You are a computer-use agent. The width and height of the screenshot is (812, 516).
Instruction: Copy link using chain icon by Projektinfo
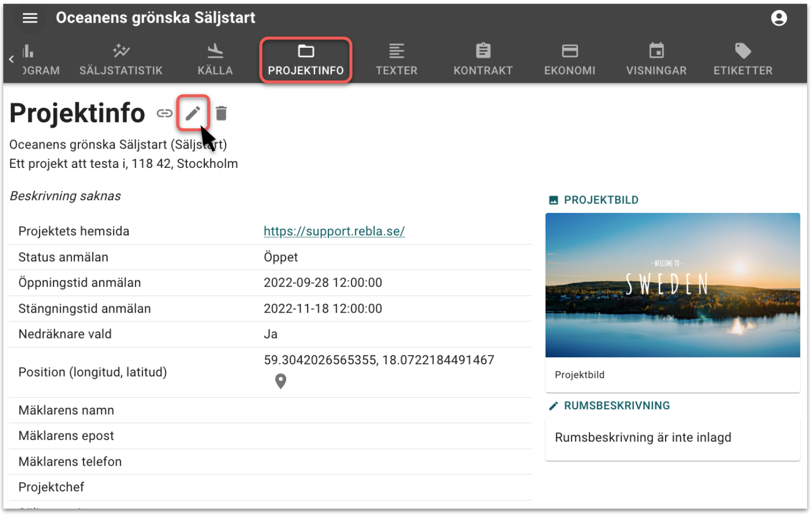coord(165,113)
